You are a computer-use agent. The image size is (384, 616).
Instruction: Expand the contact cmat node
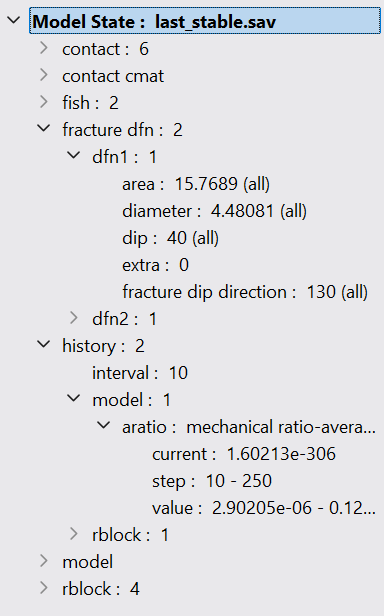(x=44, y=75)
